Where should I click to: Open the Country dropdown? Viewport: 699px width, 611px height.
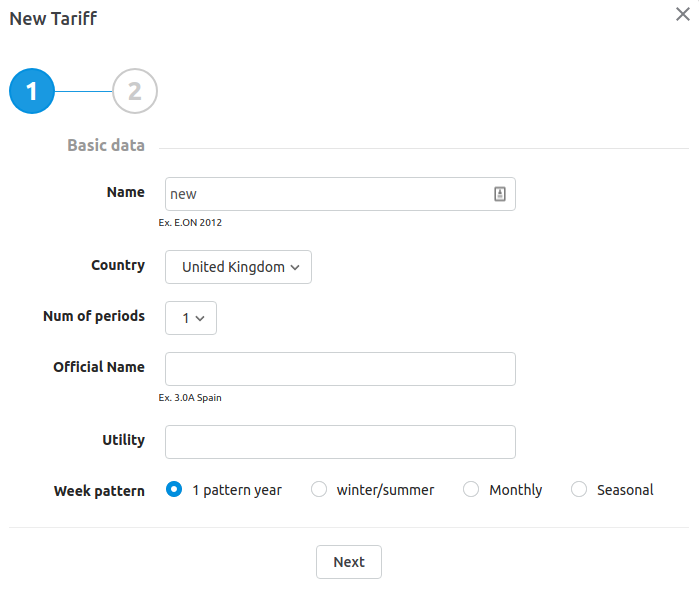[x=238, y=267]
